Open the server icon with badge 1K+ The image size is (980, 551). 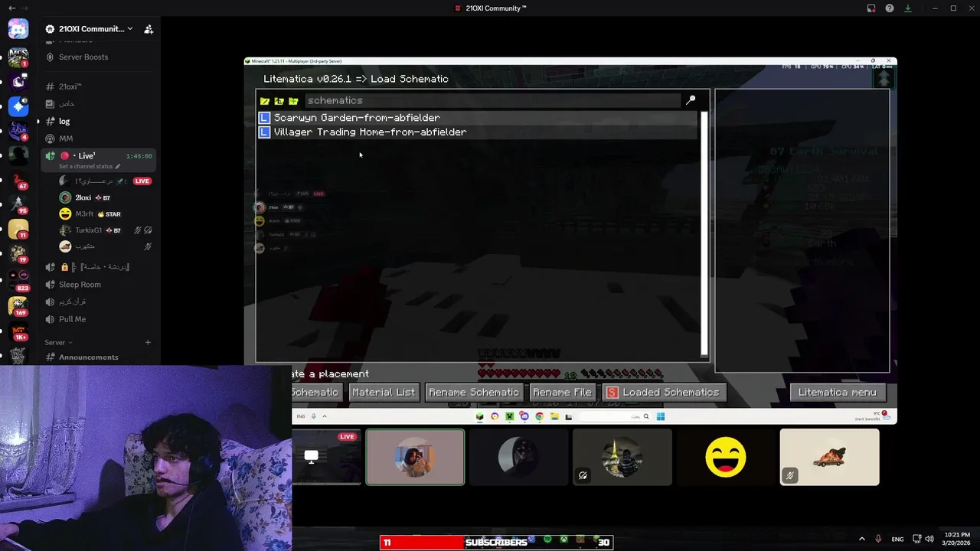pos(18,331)
